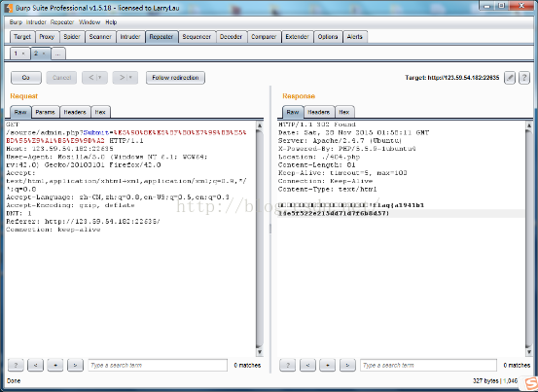Switch to the Proxy tab

[47, 37]
